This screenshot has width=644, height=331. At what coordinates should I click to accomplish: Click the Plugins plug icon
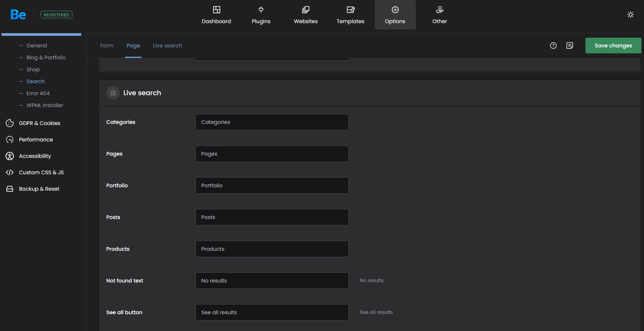click(261, 10)
